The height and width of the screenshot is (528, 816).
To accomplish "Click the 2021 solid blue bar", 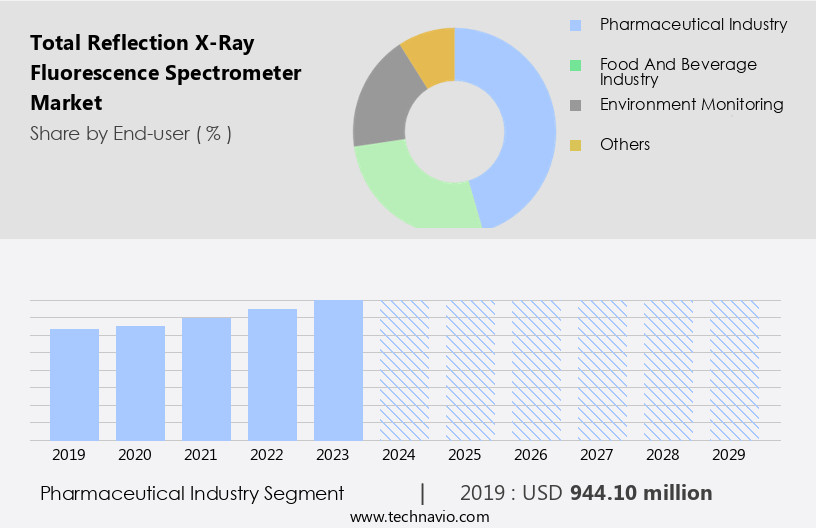I will pyautogui.click(x=206, y=379).
